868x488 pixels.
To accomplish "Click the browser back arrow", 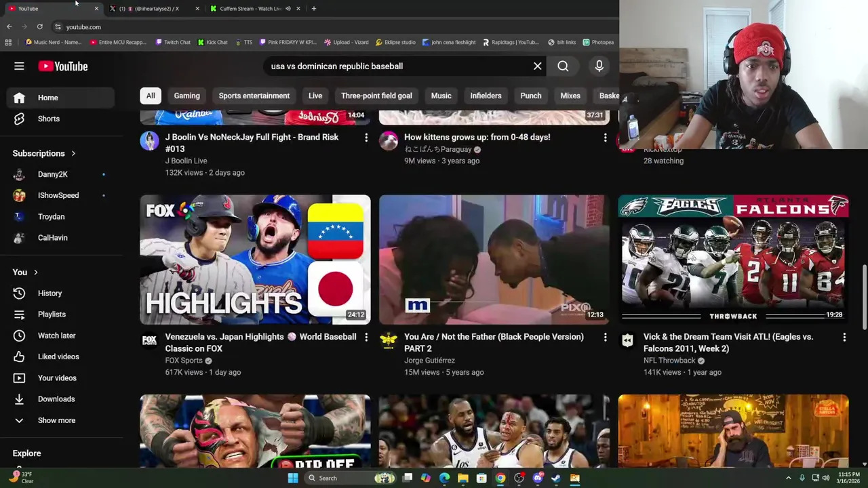I will tap(9, 26).
